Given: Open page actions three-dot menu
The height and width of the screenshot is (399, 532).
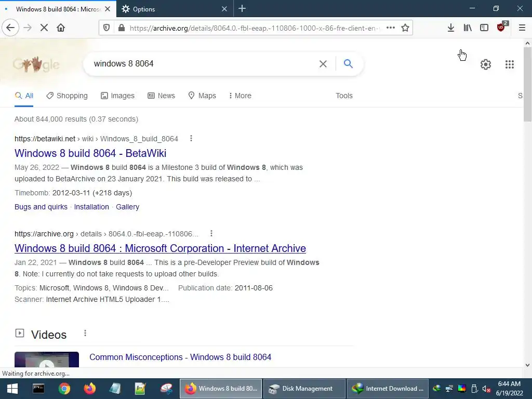Looking at the screenshot, I should [x=391, y=28].
